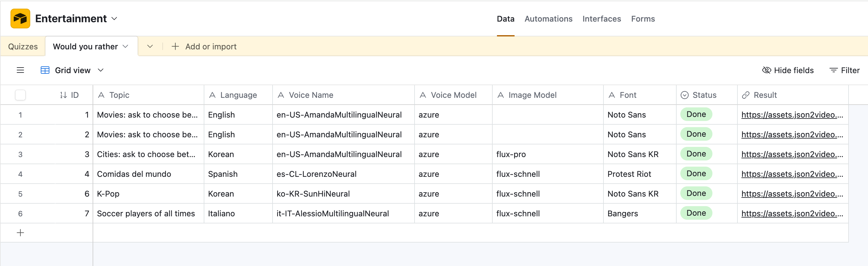Viewport: 868px width, 266px height.
Task: Switch to the Data tab
Action: [505, 19]
